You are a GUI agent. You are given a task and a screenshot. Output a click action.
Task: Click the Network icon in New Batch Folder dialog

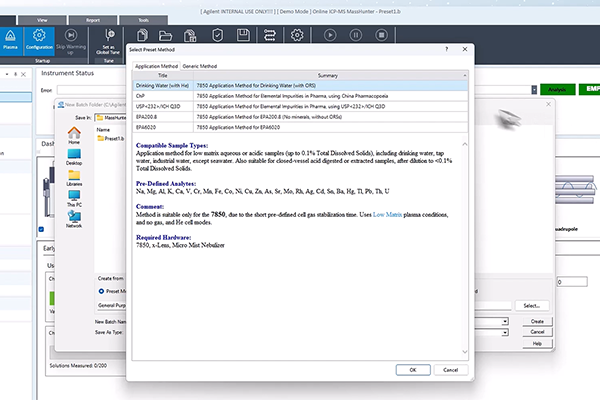pyautogui.click(x=74, y=220)
